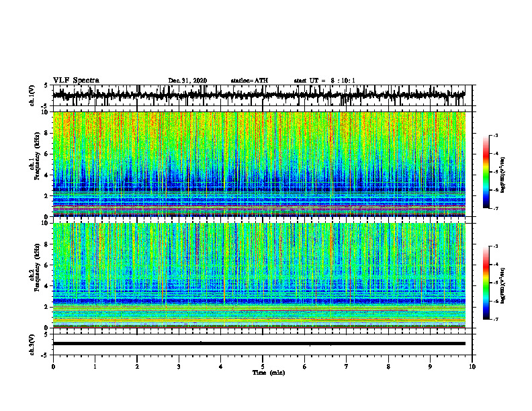Image resolution: width=532 pixels, height=411 pixels.
Task: Click time axis tick label 5
Action: click(x=263, y=367)
